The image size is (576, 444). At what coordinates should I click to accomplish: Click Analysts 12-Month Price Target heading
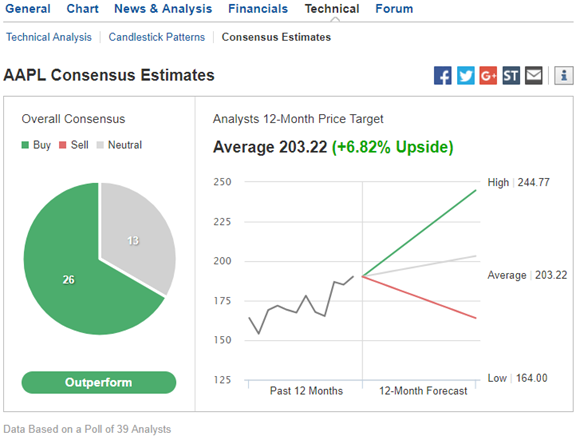pos(298,119)
